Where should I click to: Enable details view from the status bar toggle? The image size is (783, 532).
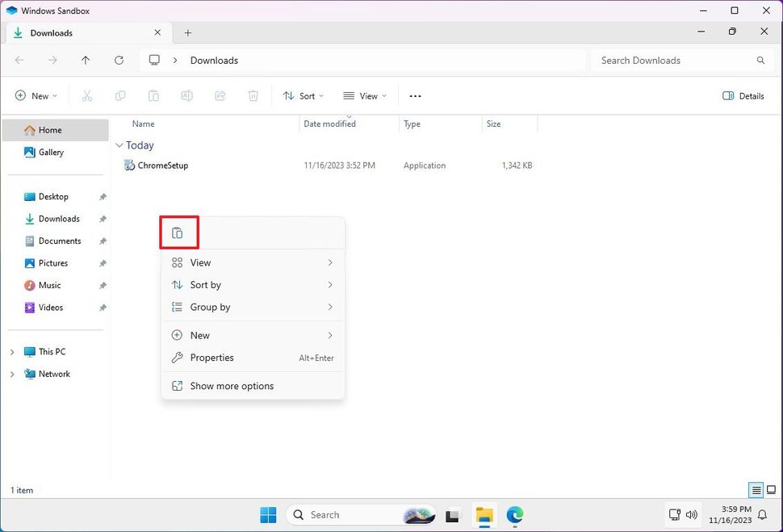click(x=756, y=489)
